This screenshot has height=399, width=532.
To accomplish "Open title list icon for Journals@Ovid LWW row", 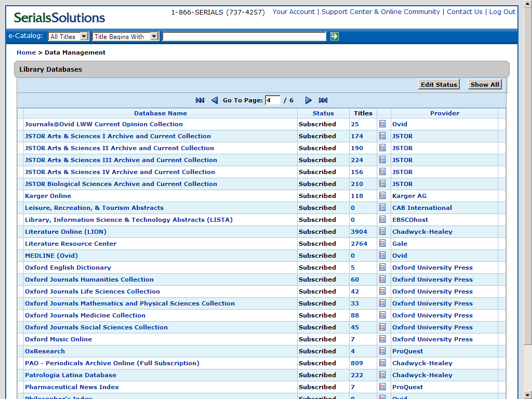I will [382, 124].
